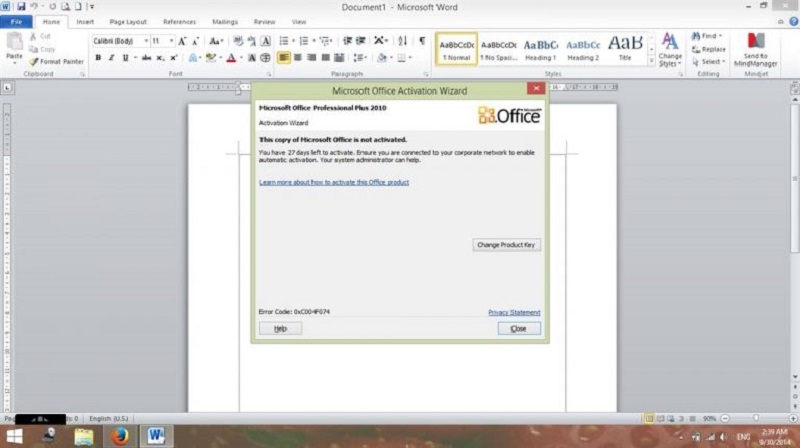Click the Sort A-Z icon
Screen dimensions: 800x448
(403, 41)
